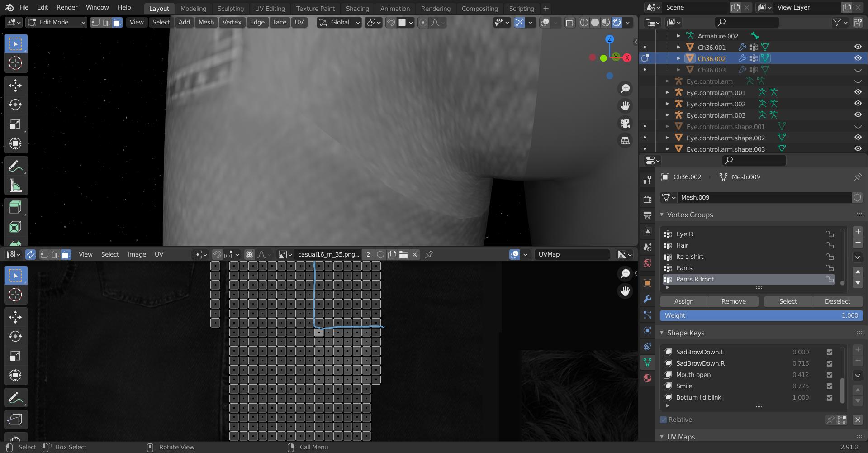Pin the properties editor context
The image size is (868, 453).
coord(858,177)
